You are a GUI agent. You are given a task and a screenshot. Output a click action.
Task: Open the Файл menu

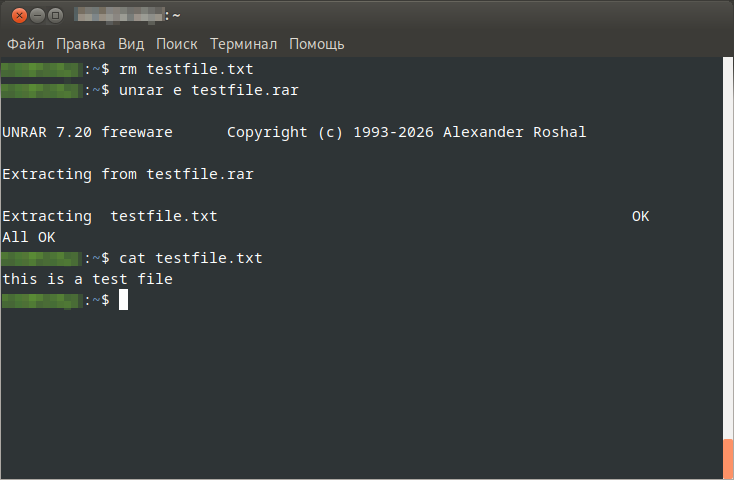(26, 44)
